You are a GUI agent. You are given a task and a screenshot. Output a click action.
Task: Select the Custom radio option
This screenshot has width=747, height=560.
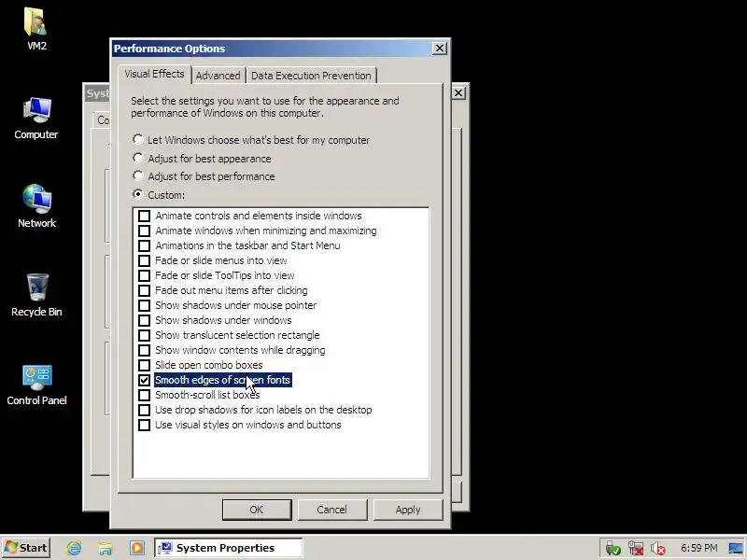pos(138,194)
